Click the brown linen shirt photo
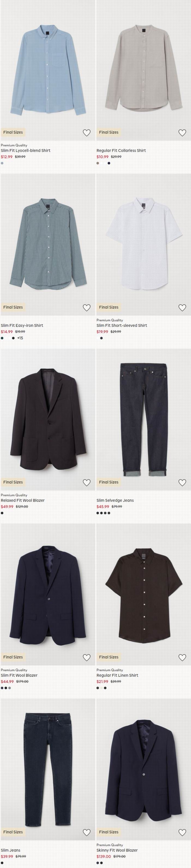The width and height of the screenshot is (191, 868). coord(143,594)
